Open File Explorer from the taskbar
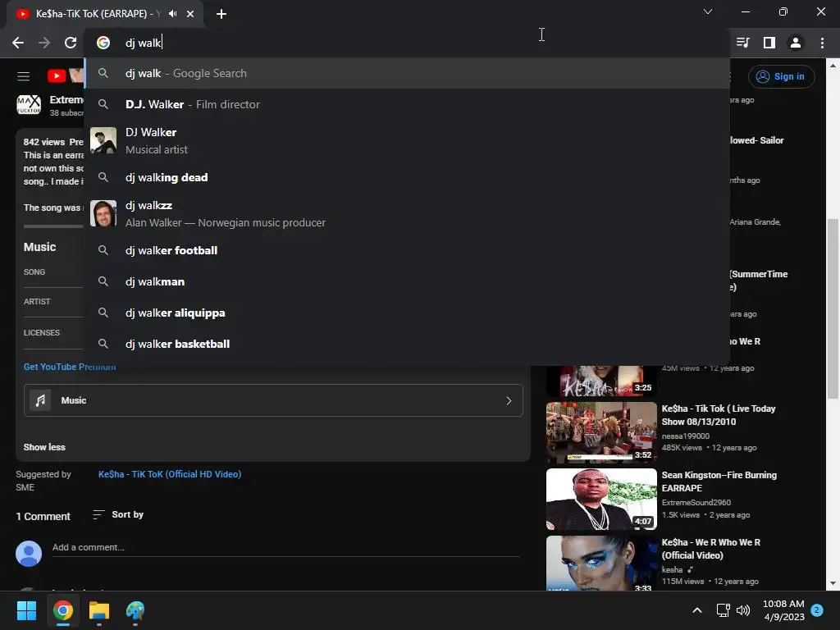The image size is (840, 630). (99, 610)
